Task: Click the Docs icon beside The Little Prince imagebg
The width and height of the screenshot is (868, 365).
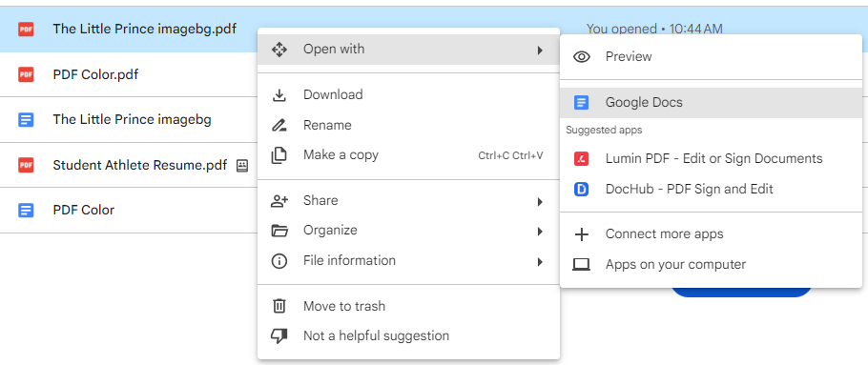Action: click(x=26, y=119)
